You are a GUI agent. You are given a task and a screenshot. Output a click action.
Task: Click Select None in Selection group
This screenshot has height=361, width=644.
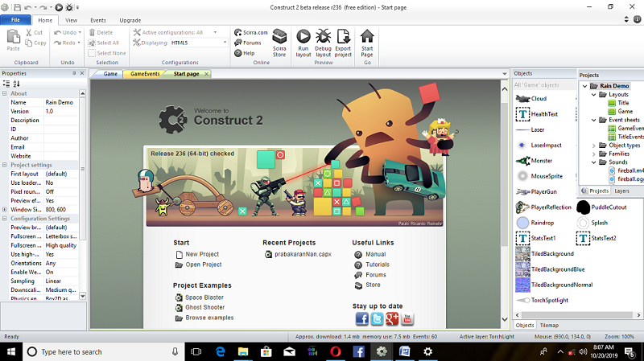tap(107, 53)
